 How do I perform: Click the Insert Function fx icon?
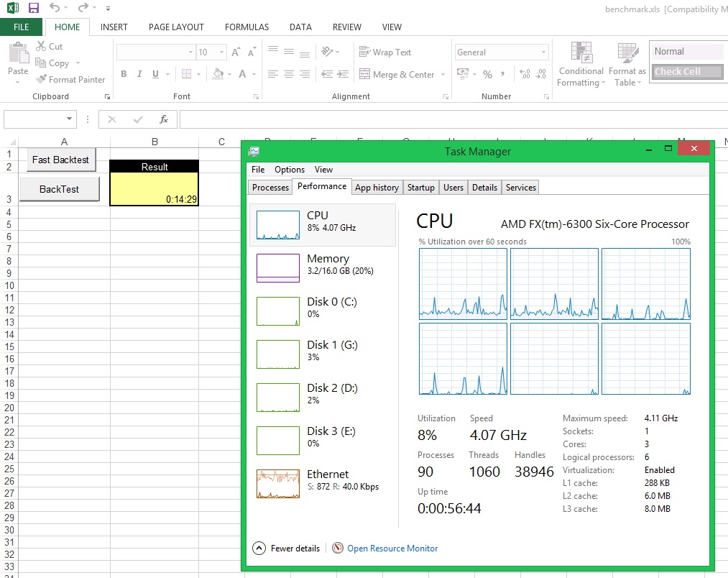(164, 119)
